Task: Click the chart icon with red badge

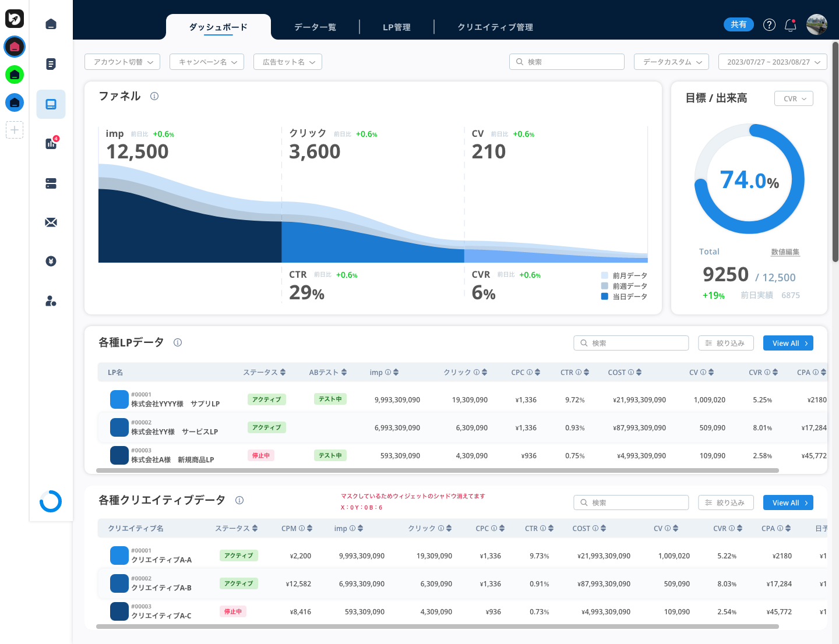Action: click(51, 144)
